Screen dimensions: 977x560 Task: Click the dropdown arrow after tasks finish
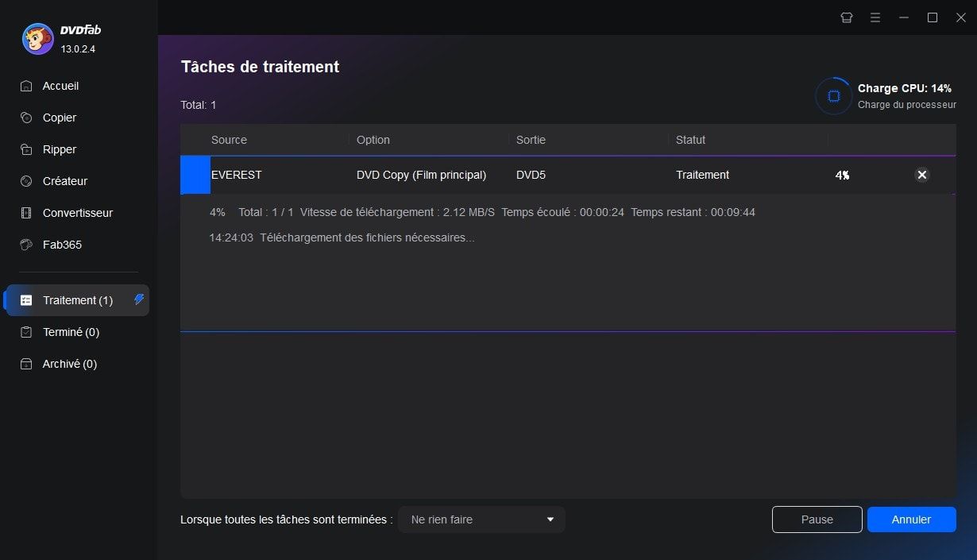pyautogui.click(x=550, y=519)
